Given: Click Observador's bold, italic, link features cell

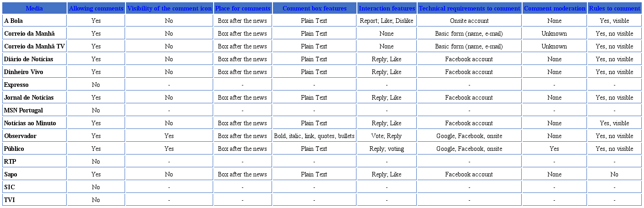Looking at the screenshot, I should (314, 136).
